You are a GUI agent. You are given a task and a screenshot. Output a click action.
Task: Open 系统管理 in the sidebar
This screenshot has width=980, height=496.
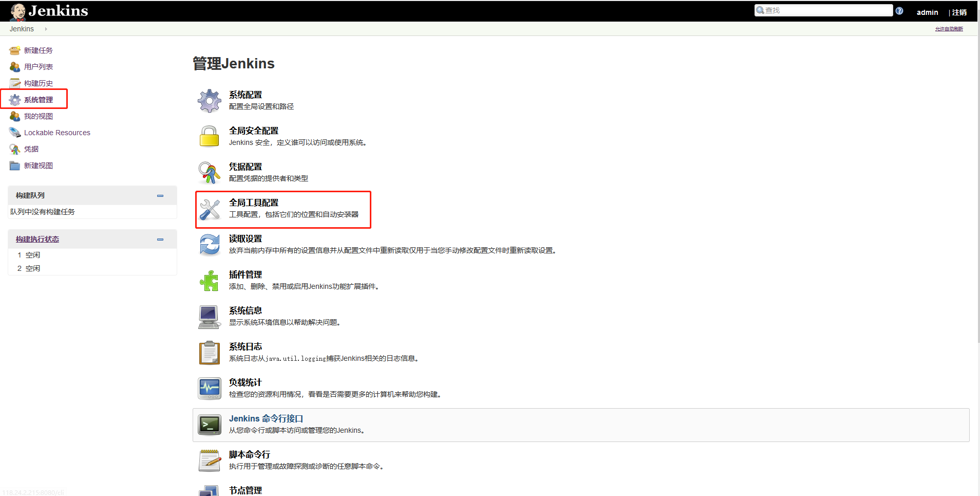(38, 100)
